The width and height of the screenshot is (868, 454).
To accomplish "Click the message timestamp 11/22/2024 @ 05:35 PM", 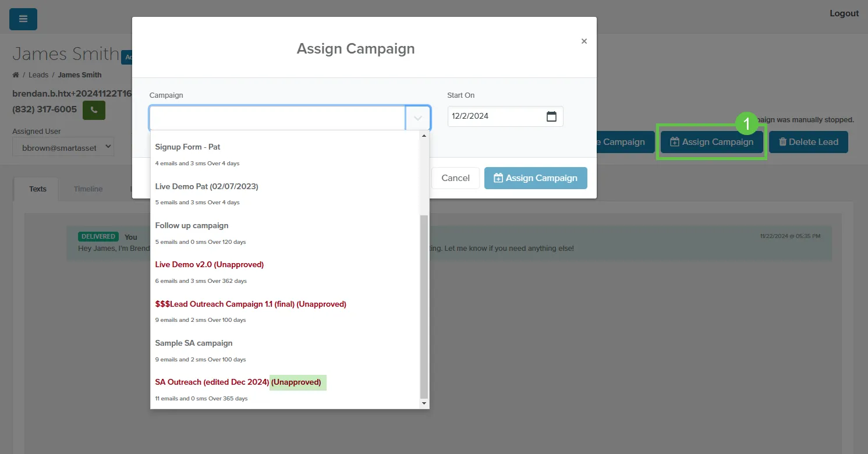I will tap(790, 236).
